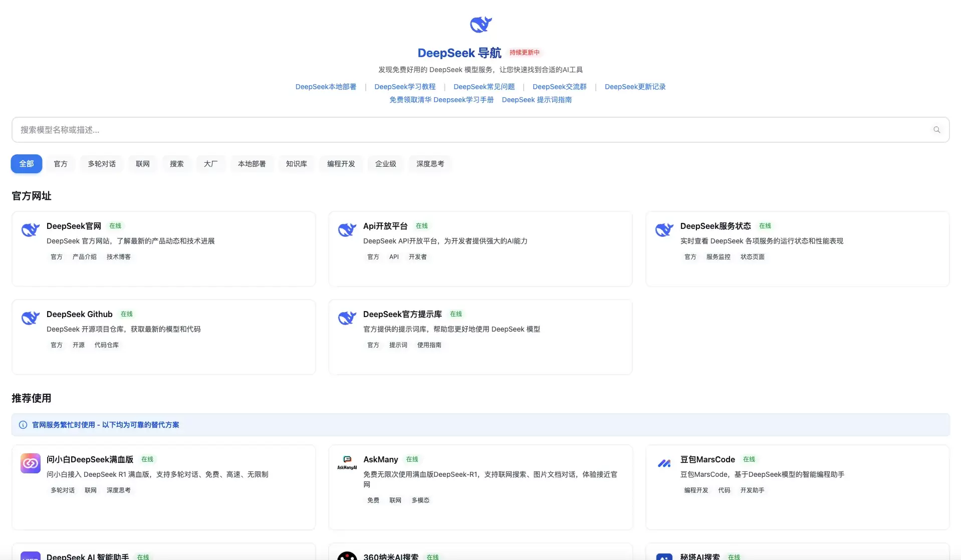
Task: Click the 在线 status badge beside AskMany
Action: pyautogui.click(x=412, y=459)
